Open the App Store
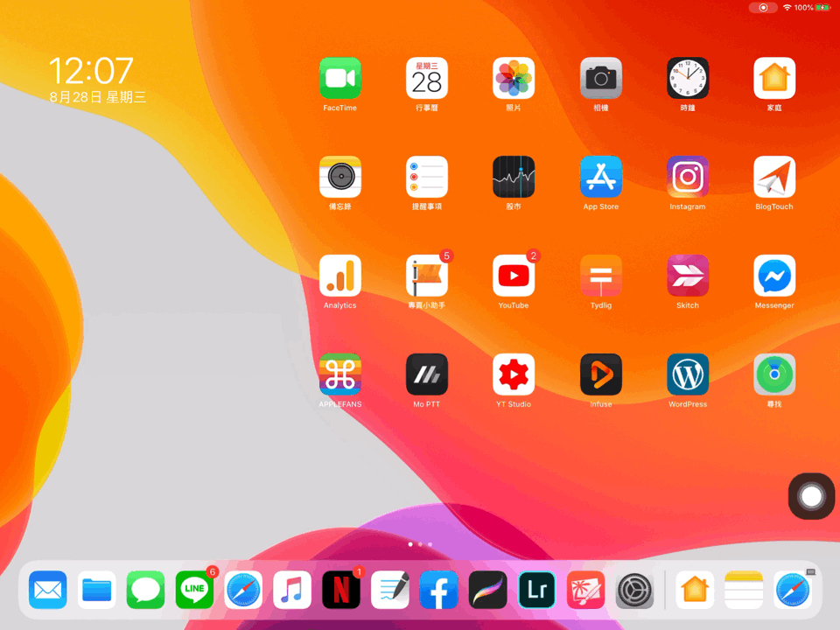 (600, 177)
